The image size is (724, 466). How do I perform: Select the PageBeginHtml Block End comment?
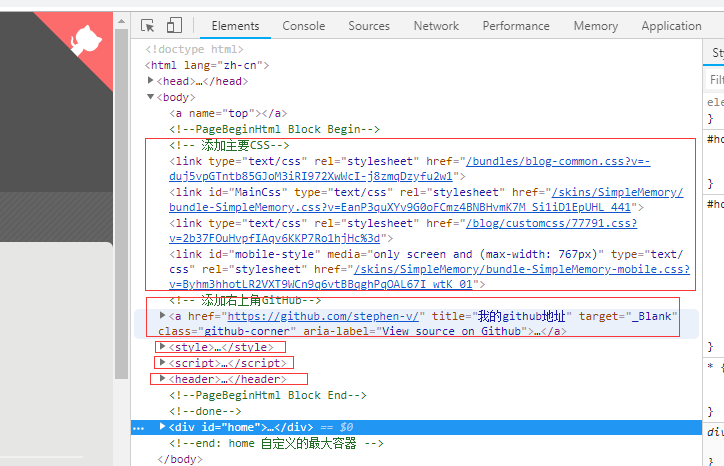point(268,395)
